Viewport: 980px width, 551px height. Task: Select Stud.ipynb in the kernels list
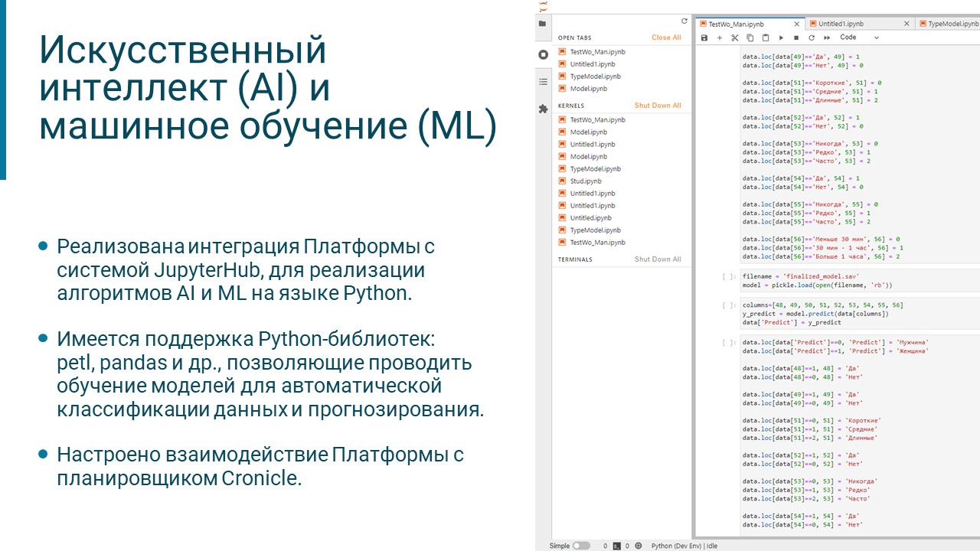pyautogui.click(x=586, y=181)
